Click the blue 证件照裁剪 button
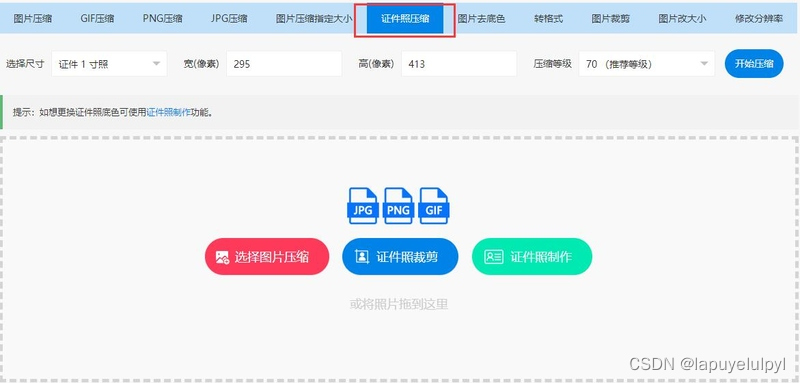The width and height of the screenshot is (800, 383). [x=400, y=257]
